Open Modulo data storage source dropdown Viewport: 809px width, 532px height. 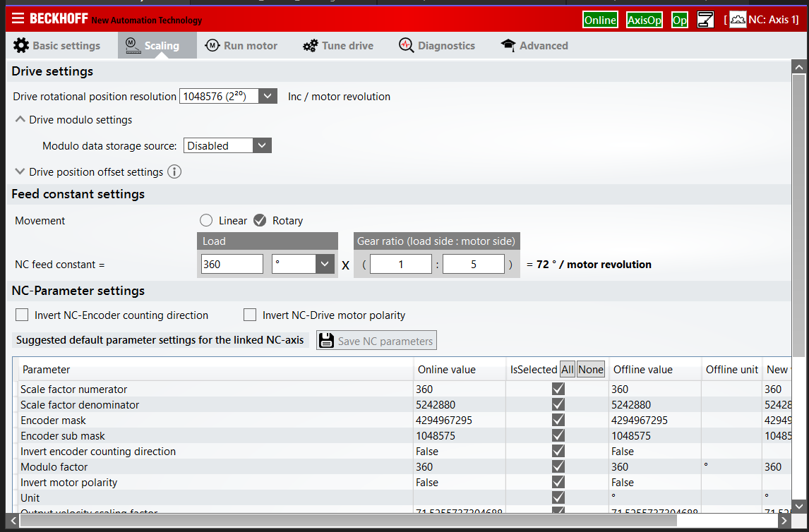pos(262,146)
